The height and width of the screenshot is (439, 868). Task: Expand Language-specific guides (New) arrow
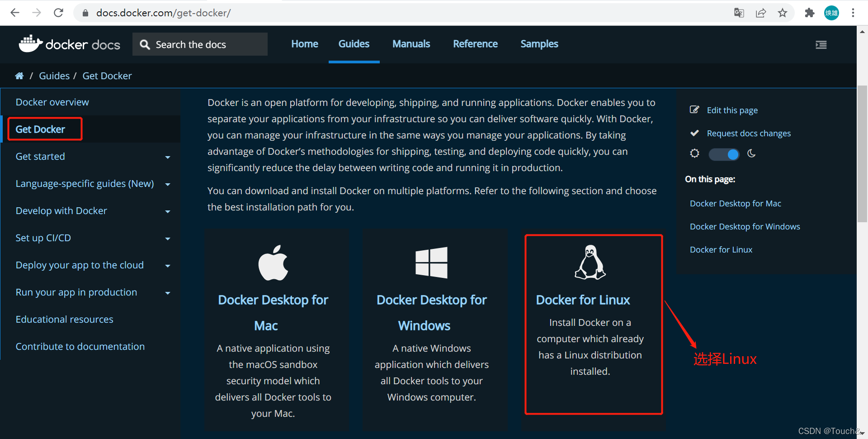(x=168, y=184)
